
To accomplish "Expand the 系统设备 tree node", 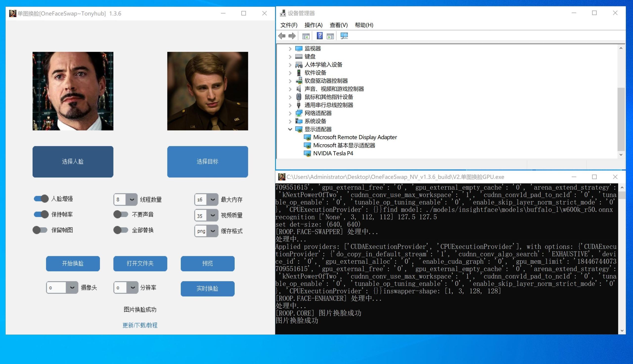I will click(x=290, y=121).
